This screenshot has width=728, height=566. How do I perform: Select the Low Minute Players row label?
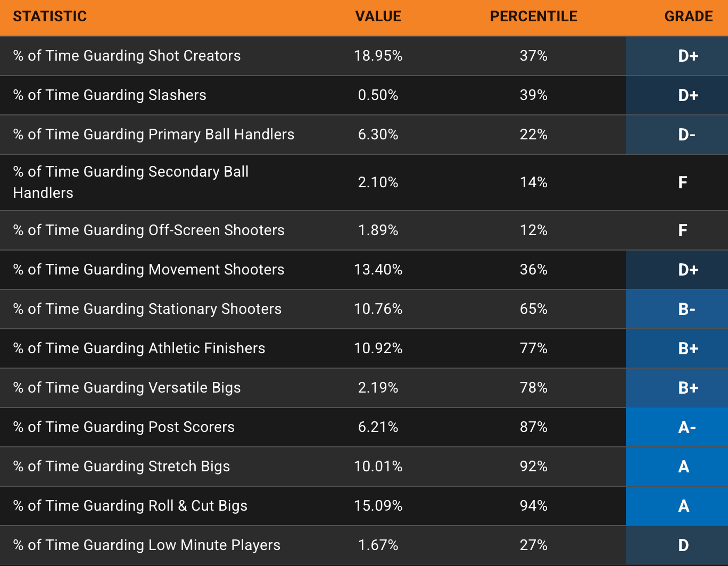[x=146, y=545]
